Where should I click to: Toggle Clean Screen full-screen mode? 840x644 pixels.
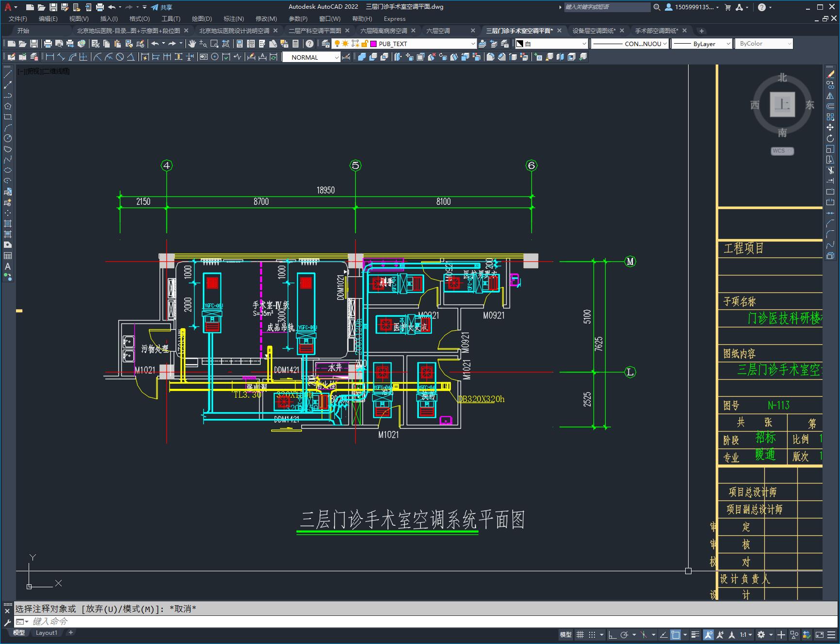820,634
